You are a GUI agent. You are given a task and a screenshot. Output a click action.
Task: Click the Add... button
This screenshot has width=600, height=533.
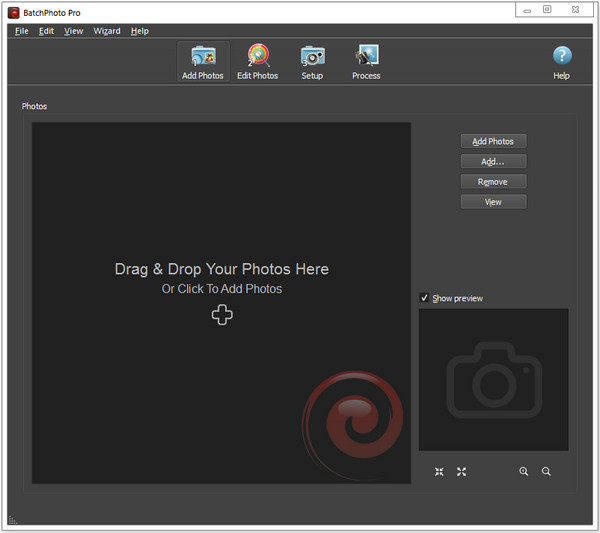click(x=493, y=161)
